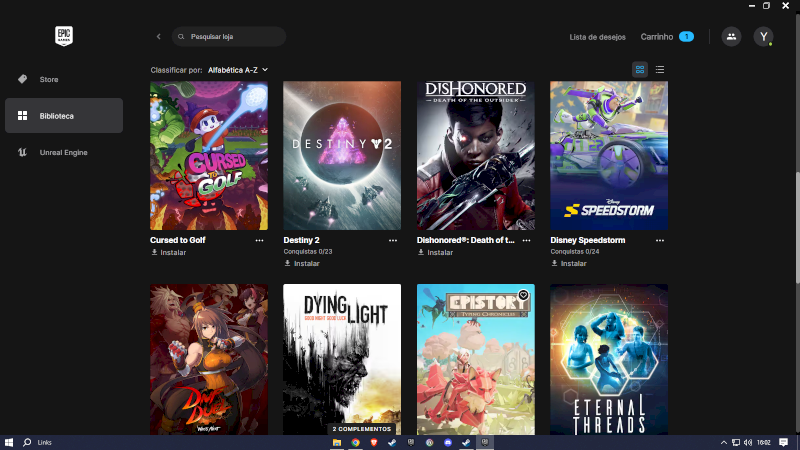This screenshot has height=450, width=800.
Task: Open the Unreal Engine section
Action: coord(64,153)
